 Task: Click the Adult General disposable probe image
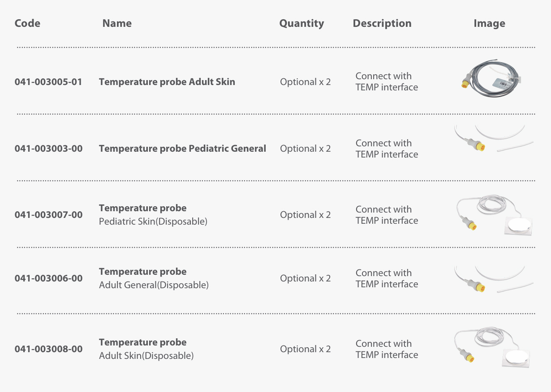pos(493,280)
